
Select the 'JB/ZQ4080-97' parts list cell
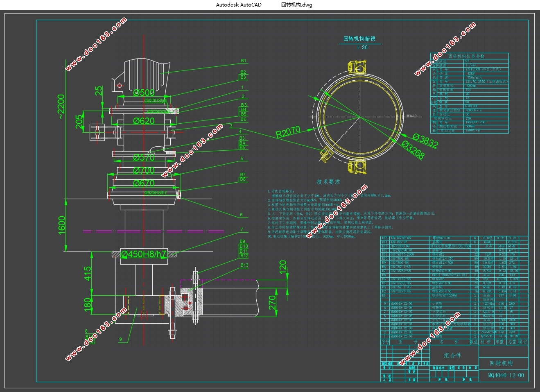tap(402, 250)
